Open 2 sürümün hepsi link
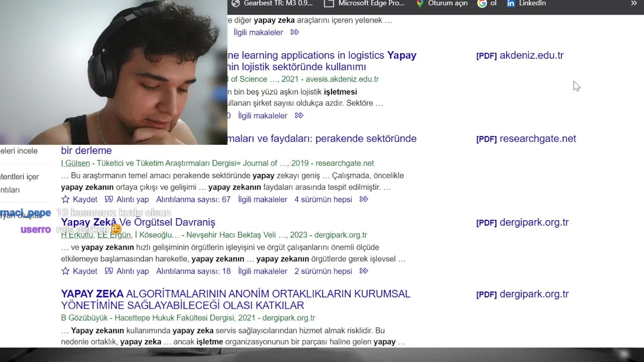This screenshot has width=644, height=362. 323,271
